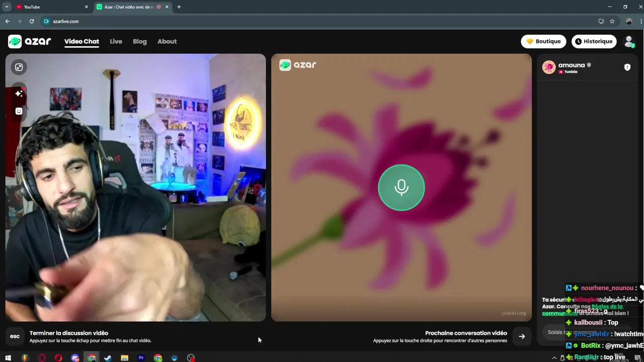Viewport: 644px width, 362px height.
Task: Switch to the Live tab
Action: point(116,41)
